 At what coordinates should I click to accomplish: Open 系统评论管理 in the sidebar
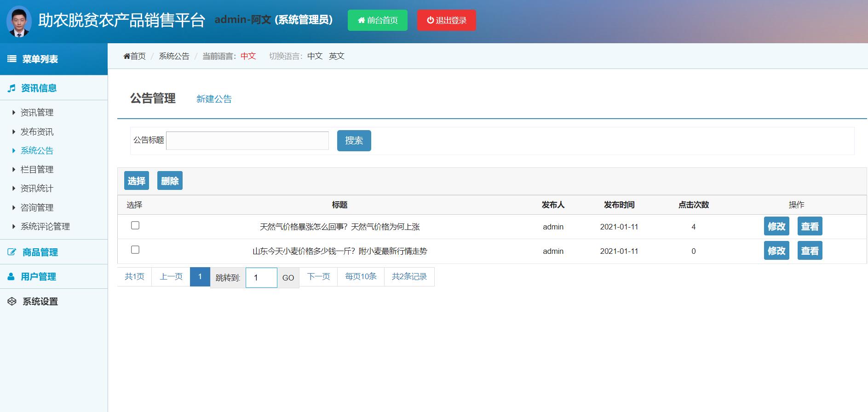pos(45,227)
